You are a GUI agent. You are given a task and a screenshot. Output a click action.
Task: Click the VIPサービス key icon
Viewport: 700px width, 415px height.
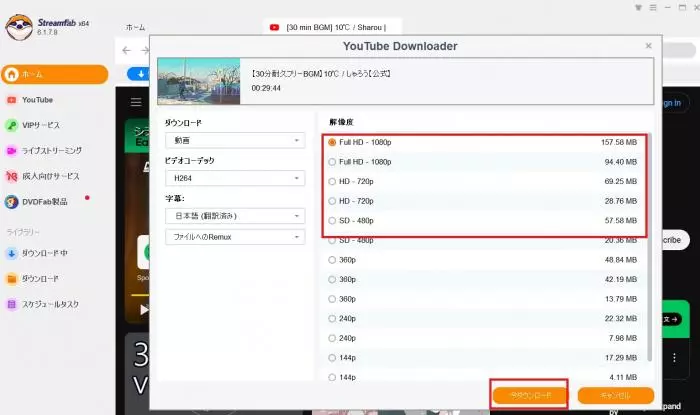12,125
